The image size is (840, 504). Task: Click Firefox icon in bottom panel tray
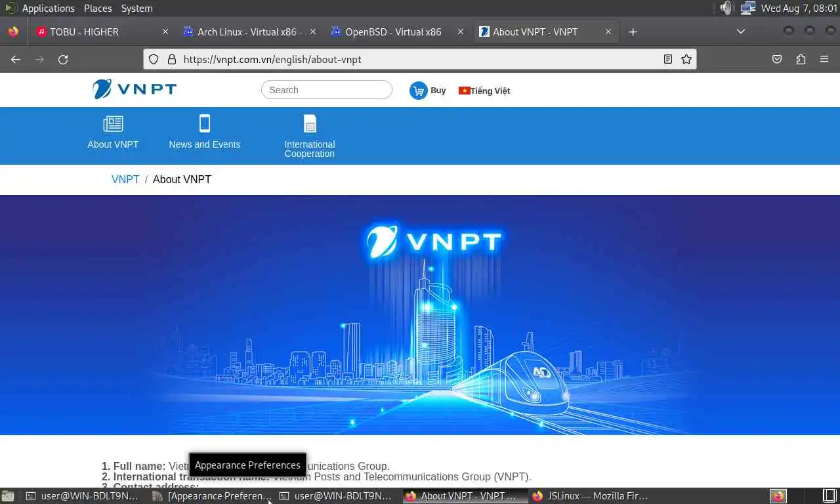click(x=778, y=496)
